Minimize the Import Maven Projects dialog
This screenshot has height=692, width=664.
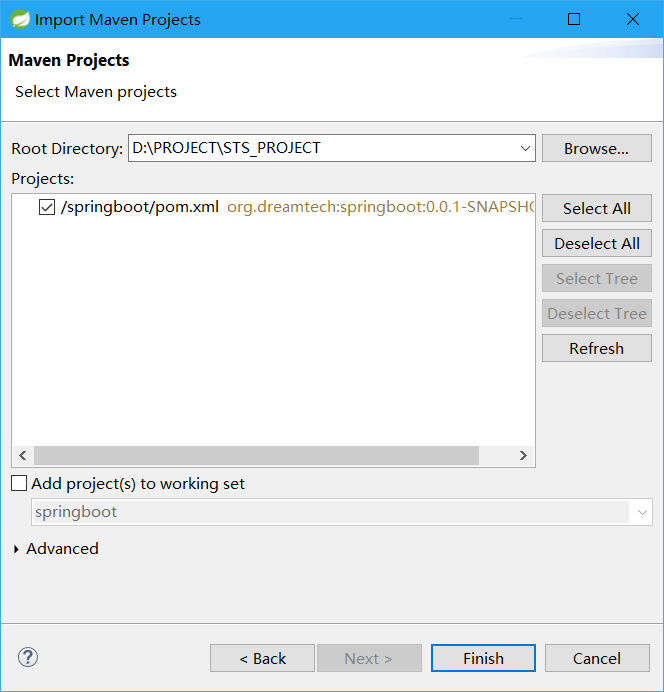(x=515, y=19)
